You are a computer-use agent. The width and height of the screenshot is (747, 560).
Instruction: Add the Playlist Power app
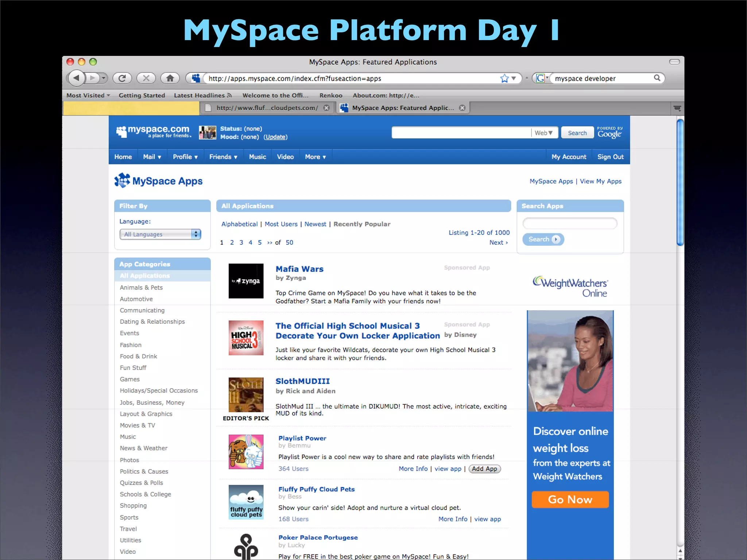pyautogui.click(x=484, y=469)
